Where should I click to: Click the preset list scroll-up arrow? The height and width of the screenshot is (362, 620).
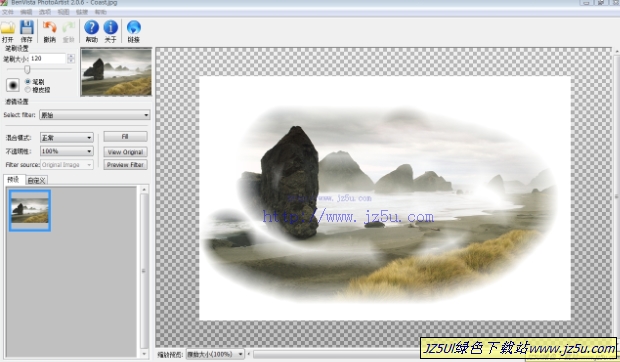tap(144, 190)
